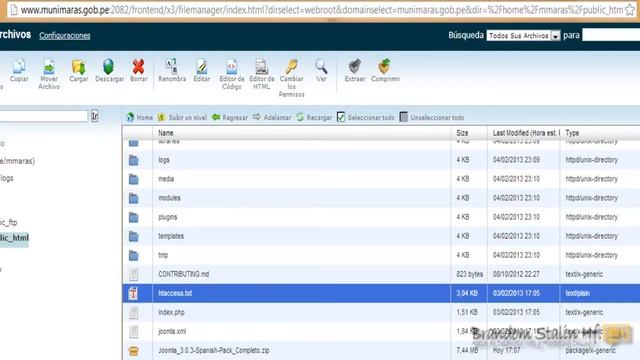
Task: Open the Configuraciones link
Action: coord(64,36)
